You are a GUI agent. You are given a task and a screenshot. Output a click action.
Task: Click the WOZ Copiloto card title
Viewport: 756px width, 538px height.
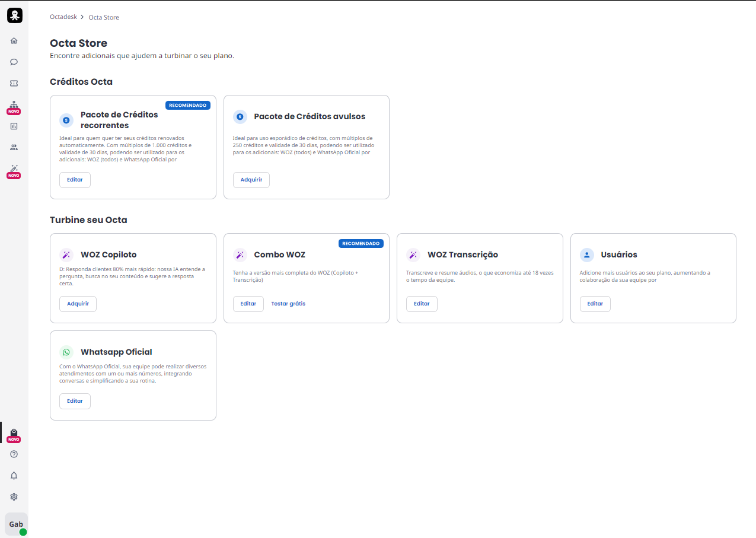point(109,254)
